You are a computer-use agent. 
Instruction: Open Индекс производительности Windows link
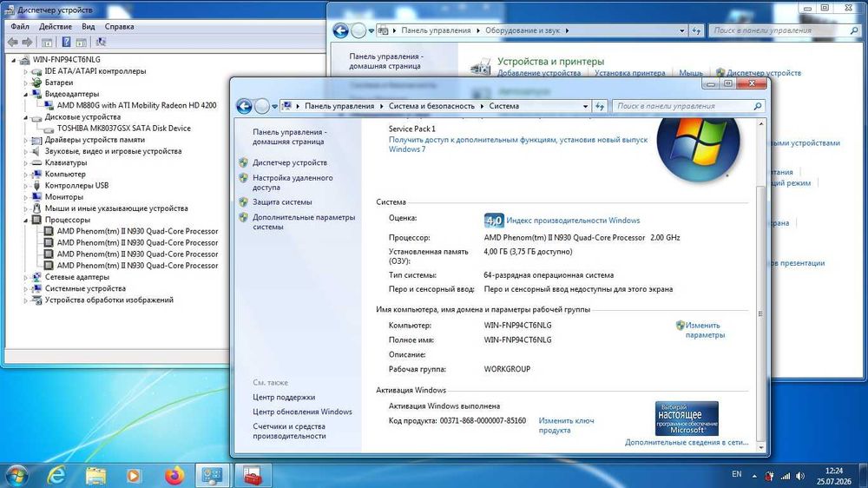pos(573,221)
